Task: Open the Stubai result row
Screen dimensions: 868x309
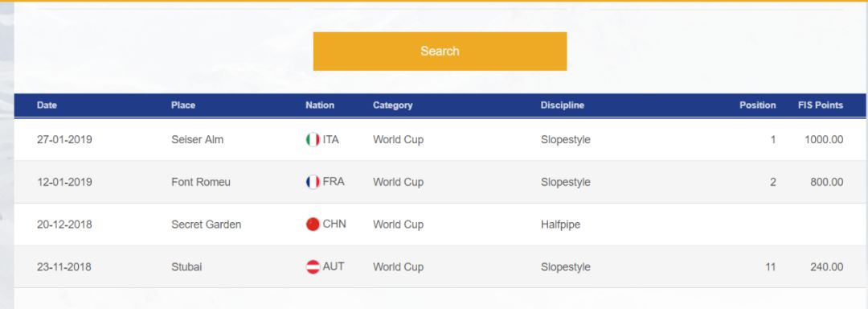Action: click(440, 267)
